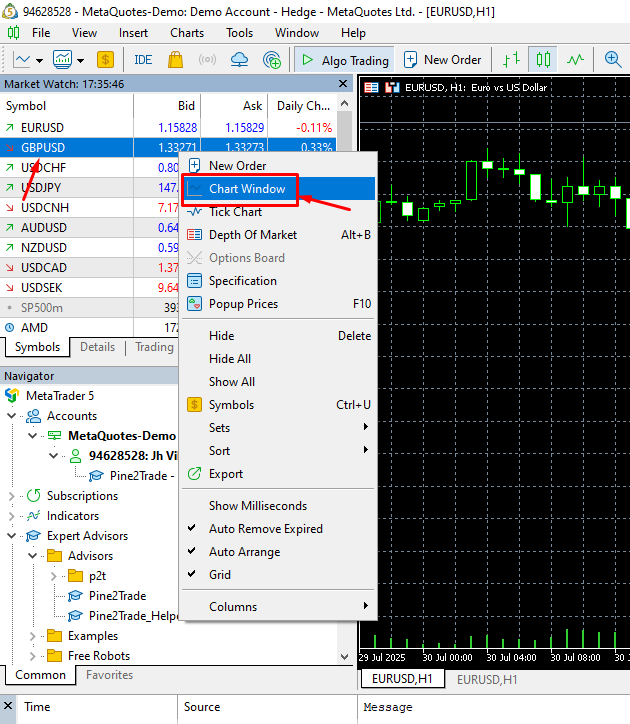
Task: Expand the Examples folder node
Action: 32,636
